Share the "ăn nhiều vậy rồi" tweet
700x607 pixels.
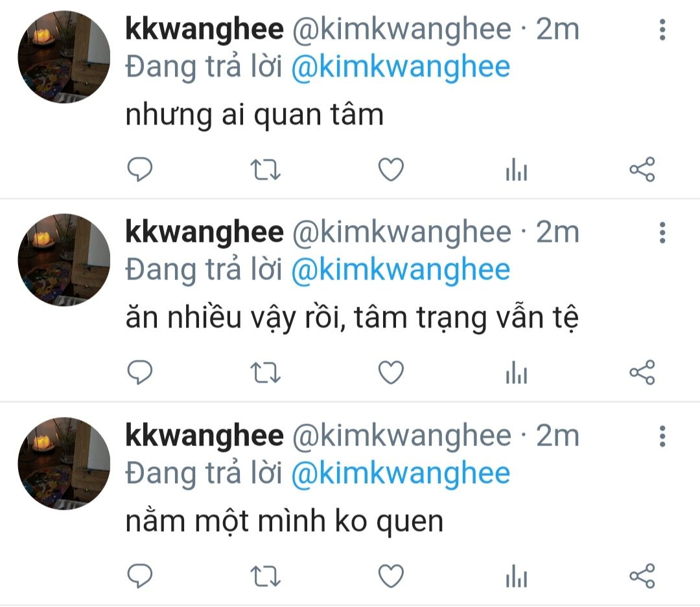(x=642, y=372)
